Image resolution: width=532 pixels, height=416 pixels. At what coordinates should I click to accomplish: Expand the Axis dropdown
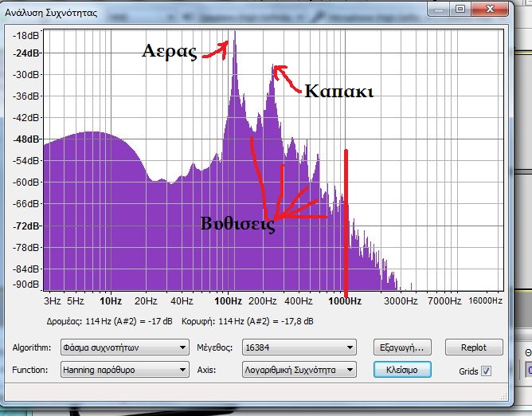point(299,370)
